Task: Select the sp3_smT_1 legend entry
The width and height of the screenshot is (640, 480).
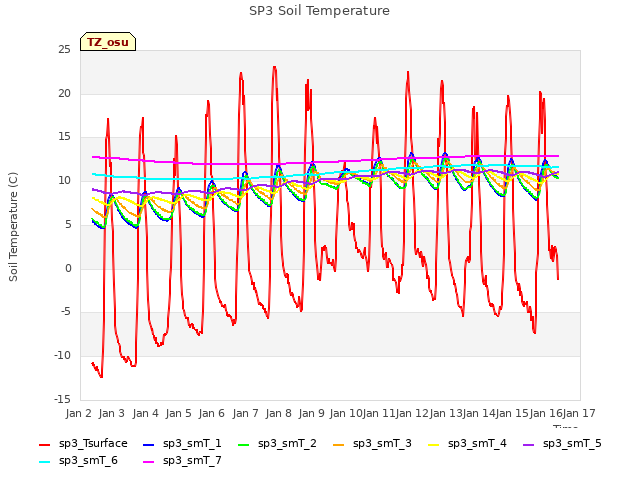Action: tap(182, 444)
